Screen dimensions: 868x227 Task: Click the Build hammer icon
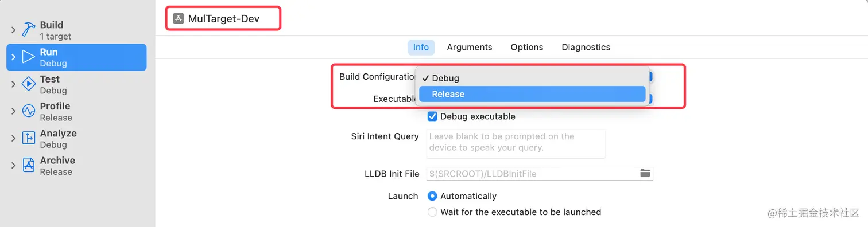[29, 30]
